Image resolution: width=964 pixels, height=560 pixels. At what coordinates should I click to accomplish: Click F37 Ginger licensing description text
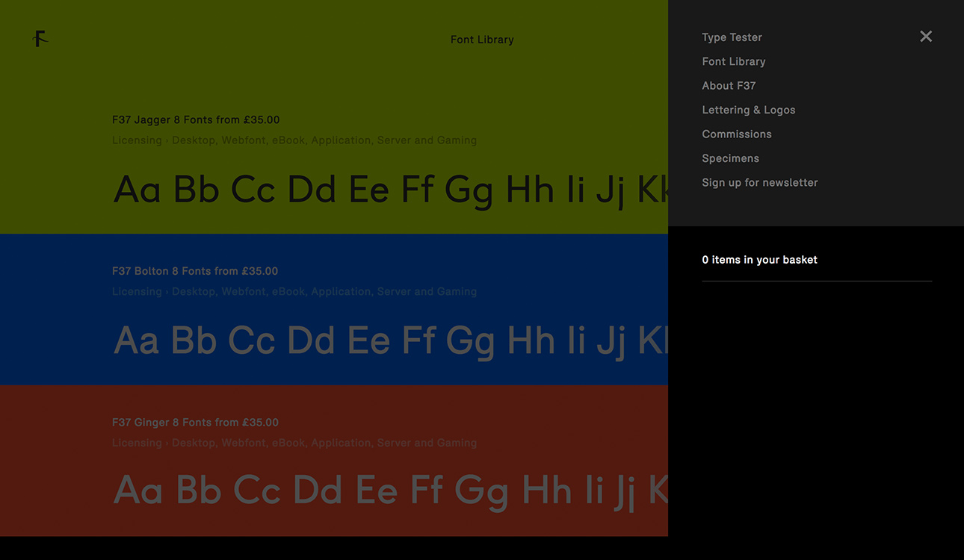(x=294, y=443)
